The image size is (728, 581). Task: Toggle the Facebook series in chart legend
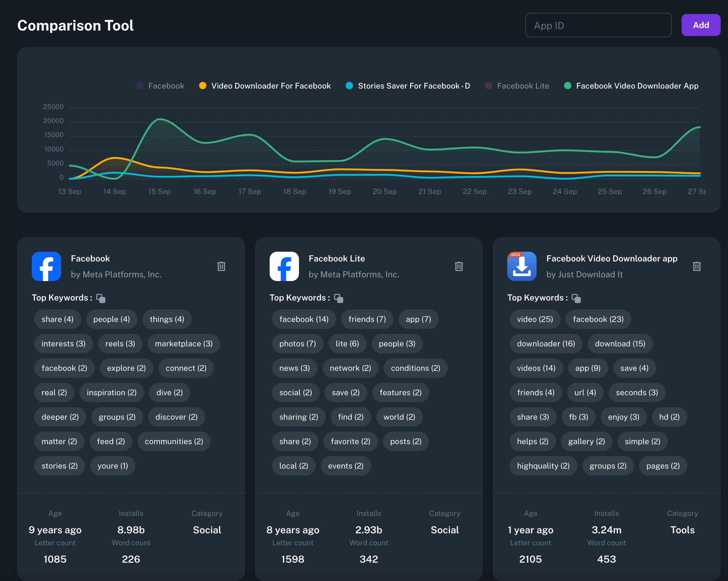(160, 86)
